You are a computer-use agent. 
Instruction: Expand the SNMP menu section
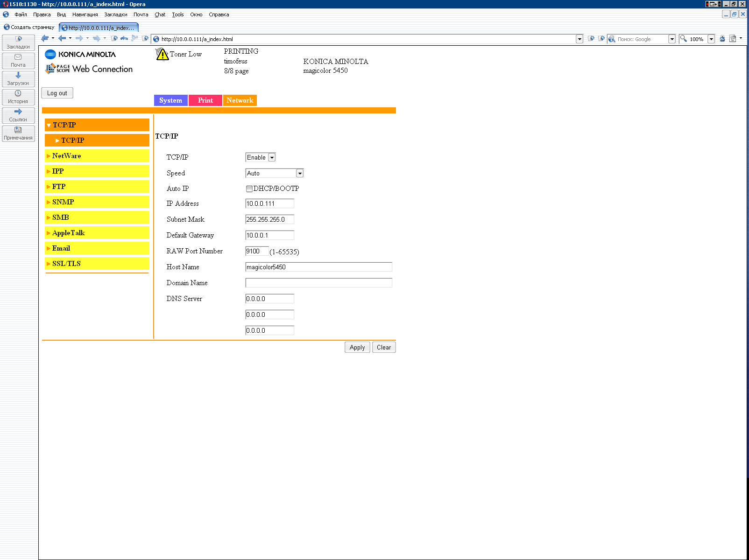pos(97,202)
